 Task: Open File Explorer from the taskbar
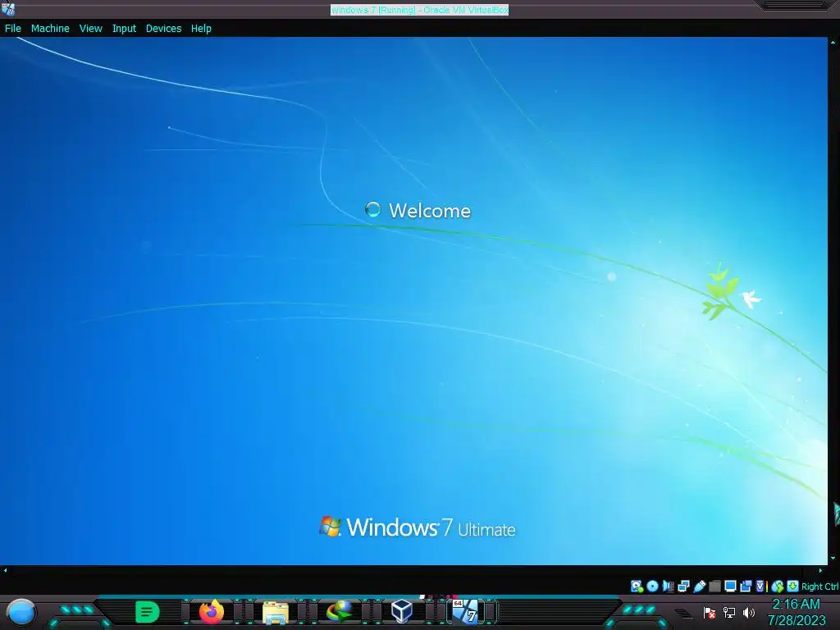pyautogui.click(x=276, y=612)
